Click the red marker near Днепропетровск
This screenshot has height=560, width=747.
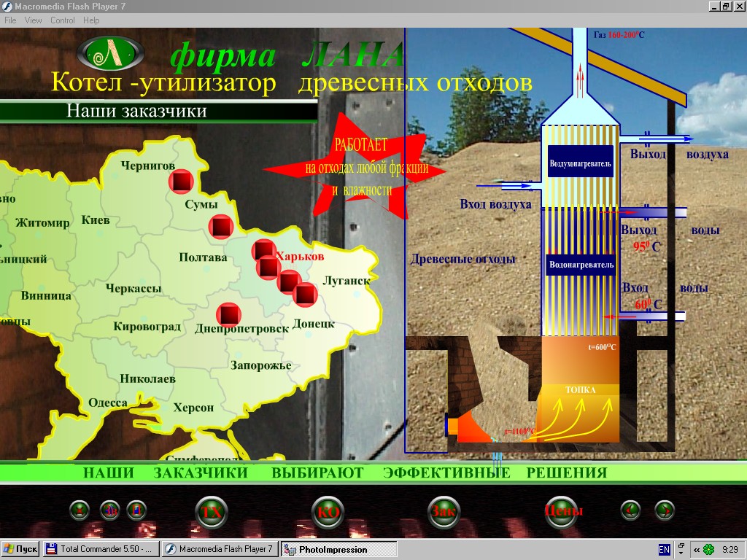[x=229, y=314]
